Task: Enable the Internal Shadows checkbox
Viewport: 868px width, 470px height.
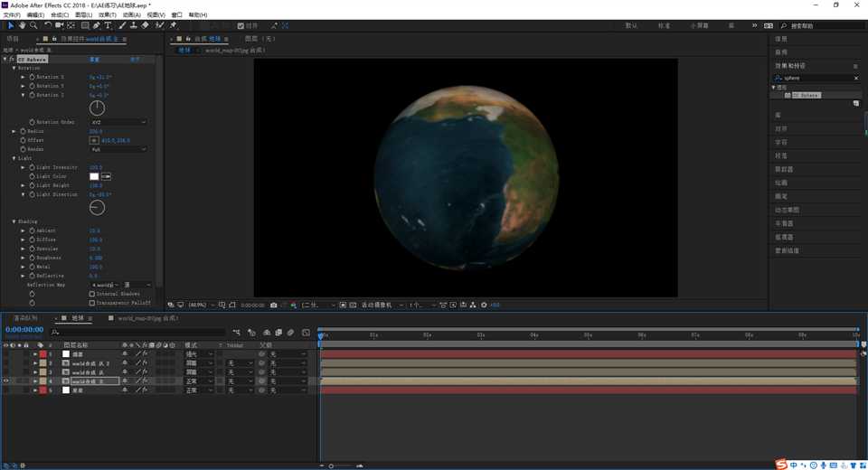Action: [92, 294]
